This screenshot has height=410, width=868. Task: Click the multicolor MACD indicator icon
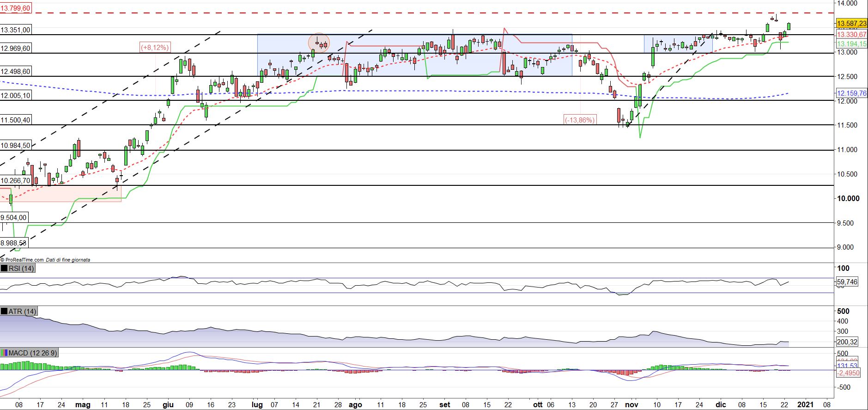(x=4, y=353)
